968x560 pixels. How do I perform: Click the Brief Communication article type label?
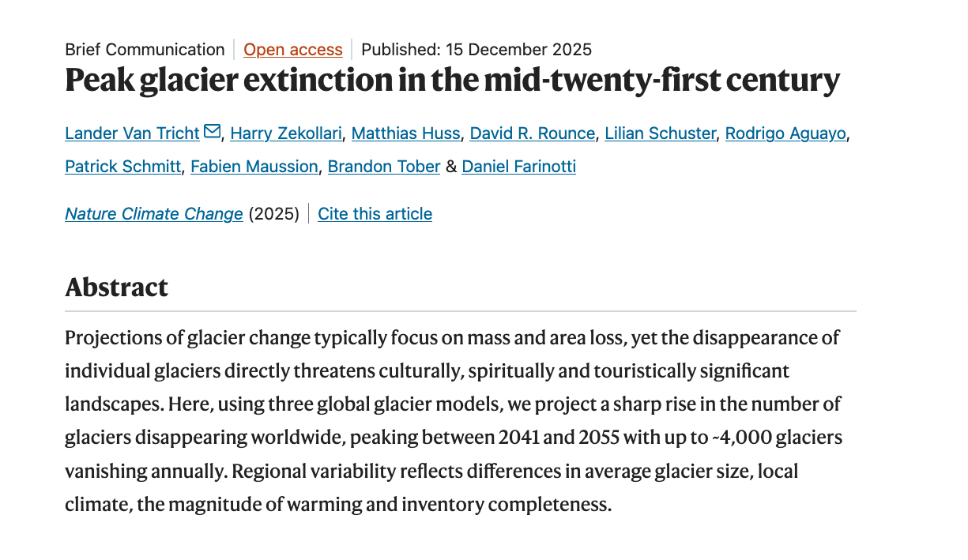[145, 50]
